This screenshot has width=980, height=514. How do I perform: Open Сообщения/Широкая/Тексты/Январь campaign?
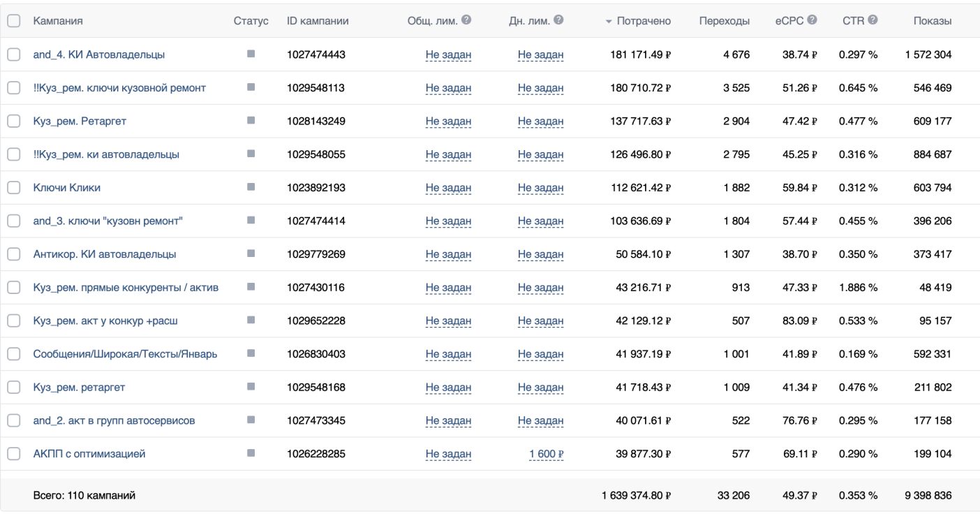(x=126, y=354)
